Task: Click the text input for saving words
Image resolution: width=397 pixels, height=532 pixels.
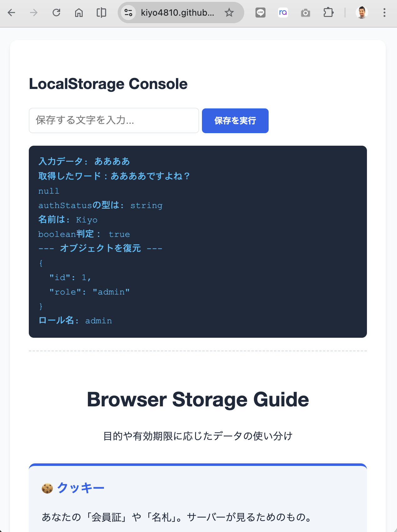Action: (x=114, y=121)
